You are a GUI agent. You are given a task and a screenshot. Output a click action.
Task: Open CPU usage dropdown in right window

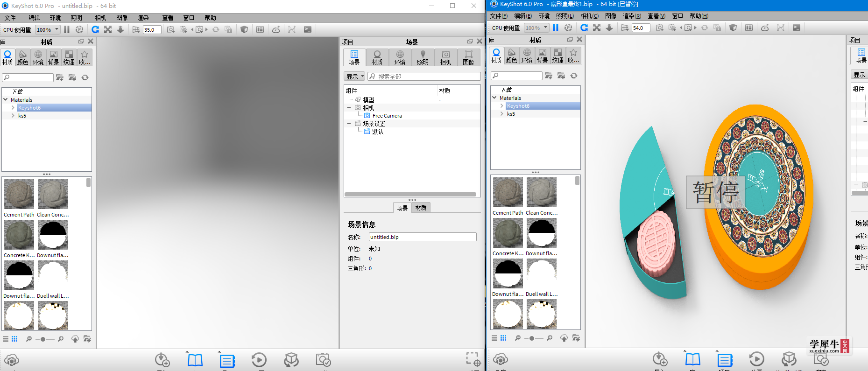[x=536, y=28]
